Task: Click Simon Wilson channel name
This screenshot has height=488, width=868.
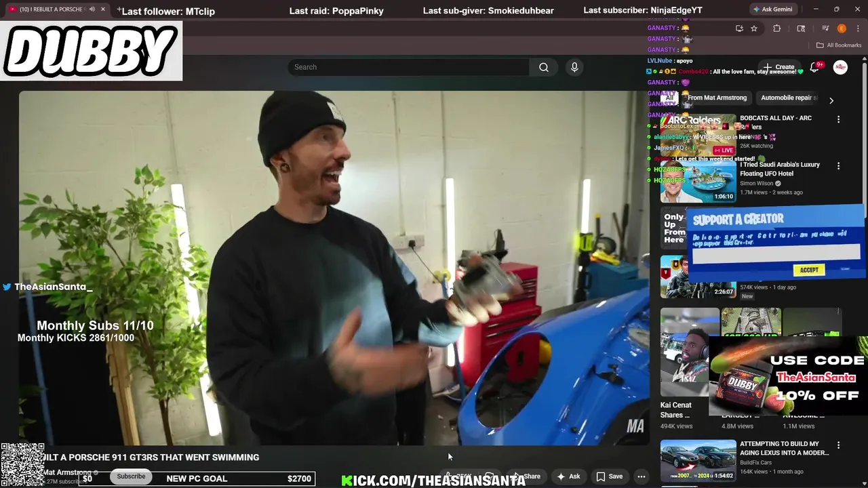Action: coord(757,184)
